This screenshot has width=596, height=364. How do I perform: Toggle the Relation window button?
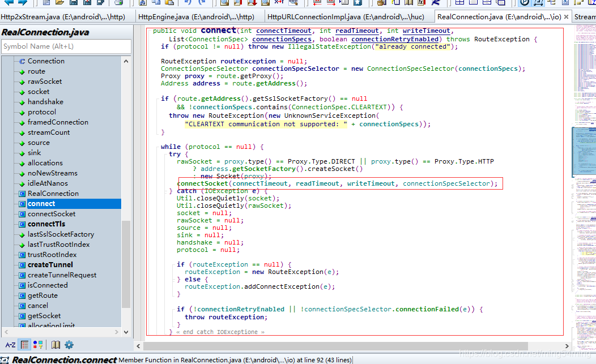click(538, 2)
